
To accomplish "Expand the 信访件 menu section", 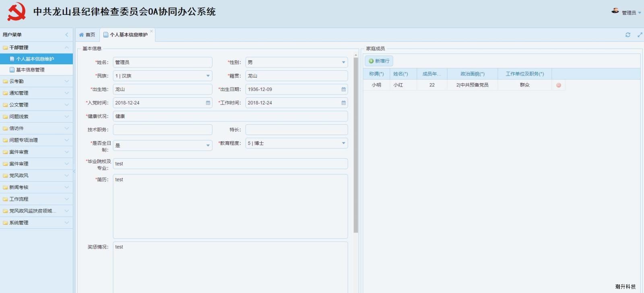I will 67,128.
